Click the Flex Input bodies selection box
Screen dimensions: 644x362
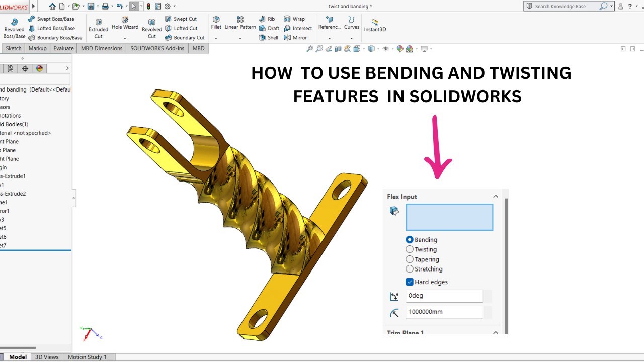(449, 217)
